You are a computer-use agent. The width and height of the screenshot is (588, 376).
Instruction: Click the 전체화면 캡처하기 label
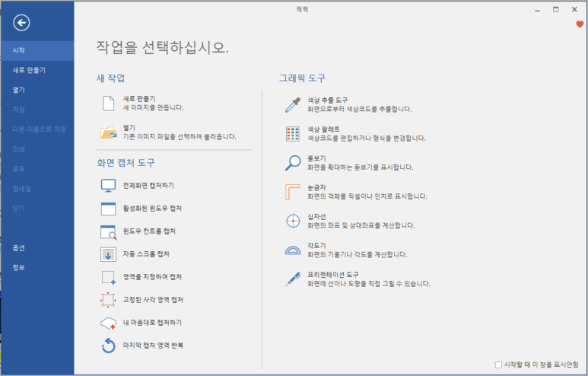click(148, 186)
